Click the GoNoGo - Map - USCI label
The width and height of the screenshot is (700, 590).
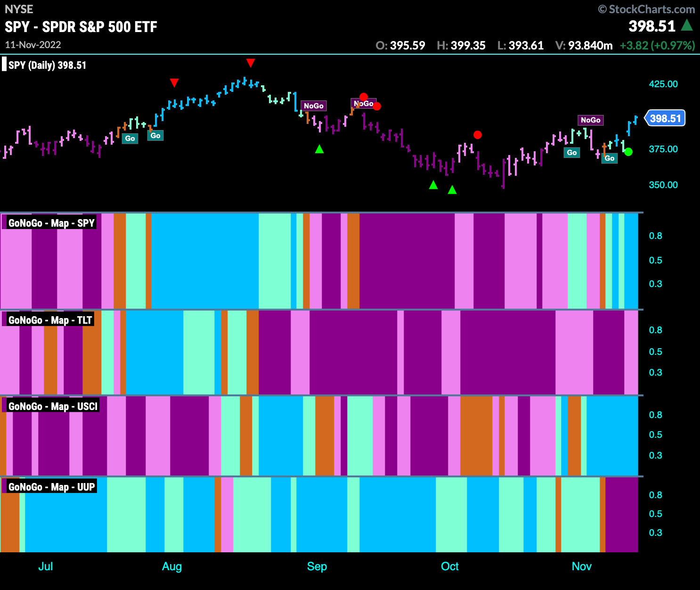(53, 406)
